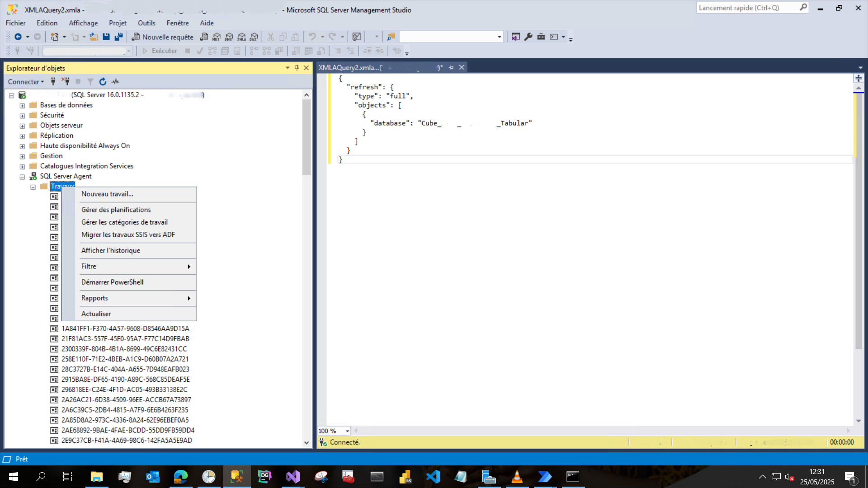Open the Connecter dropdown
Image resolution: width=868 pixels, height=488 pixels.
click(26, 82)
